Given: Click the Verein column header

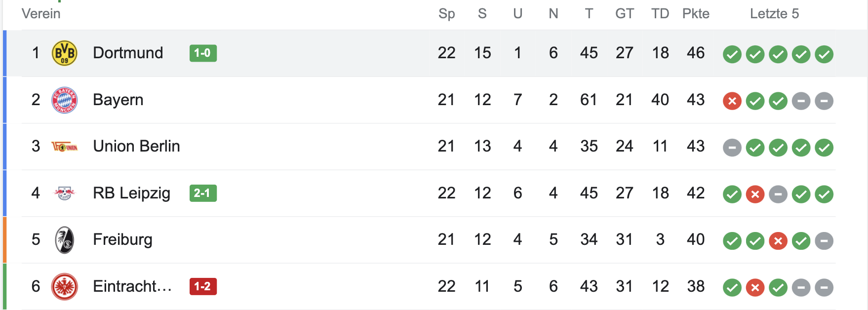Looking at the screenshot, I should point(41,14).
